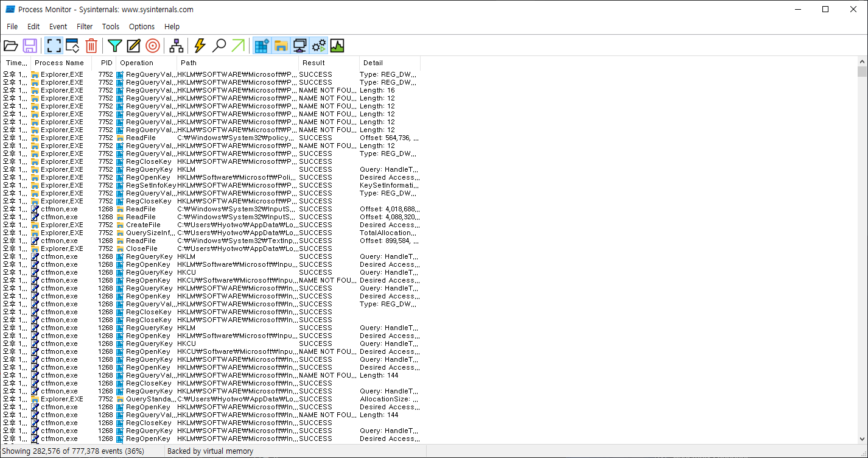
Task: Click the green Jump To arrow icon
Action: click(238, 46)
